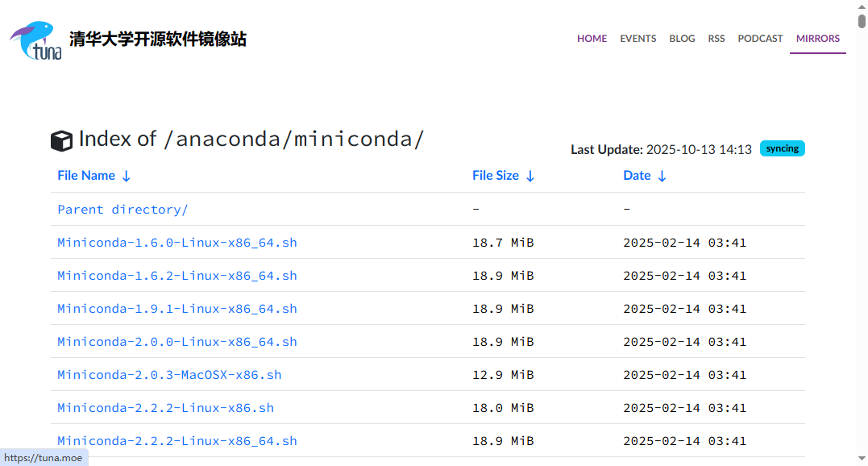868x466 pixels.
Task: Open the RSS navigation link
Action: tap(716, 39)
